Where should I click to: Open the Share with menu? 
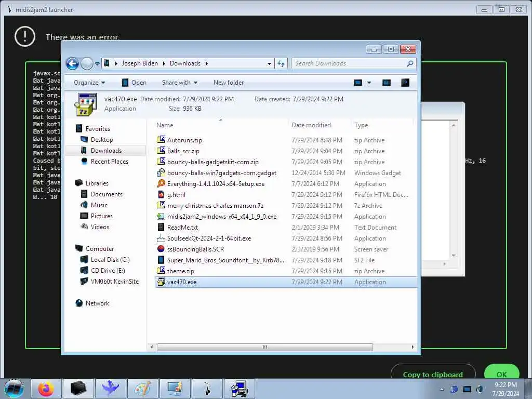click(179, 83)
